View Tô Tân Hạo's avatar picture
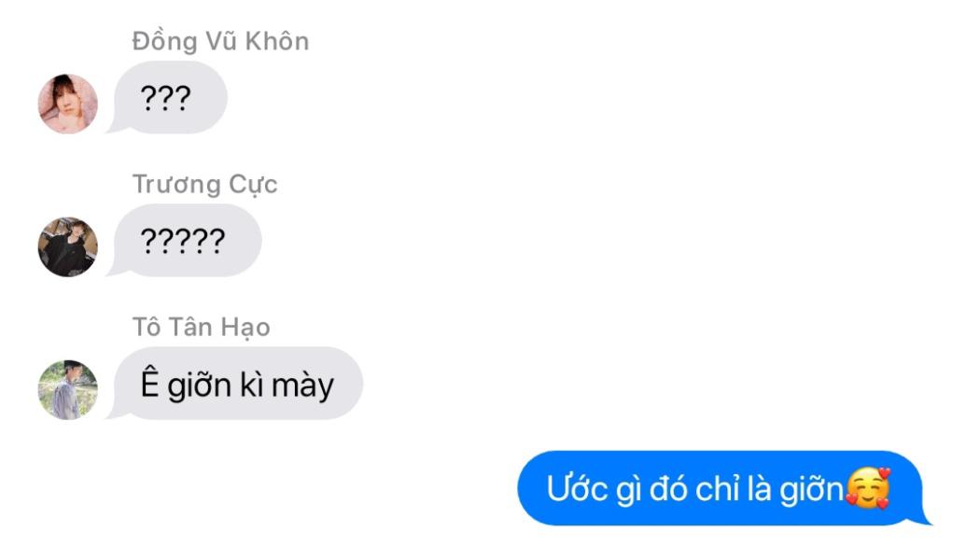The width and height of the screenshot is (965, 560). pyautogui.click(x=68, y=389)
